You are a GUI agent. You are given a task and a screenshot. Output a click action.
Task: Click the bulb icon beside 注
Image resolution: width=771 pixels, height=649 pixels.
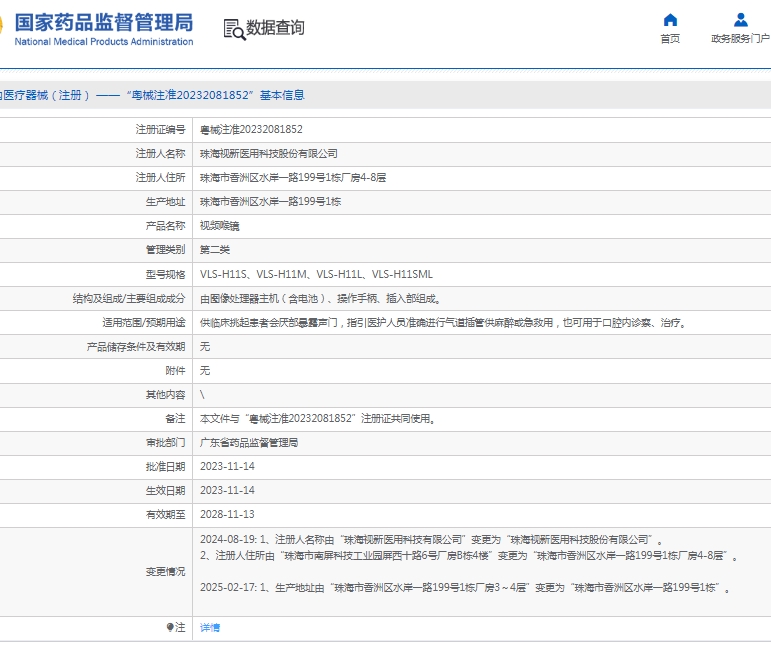(170, 627)
